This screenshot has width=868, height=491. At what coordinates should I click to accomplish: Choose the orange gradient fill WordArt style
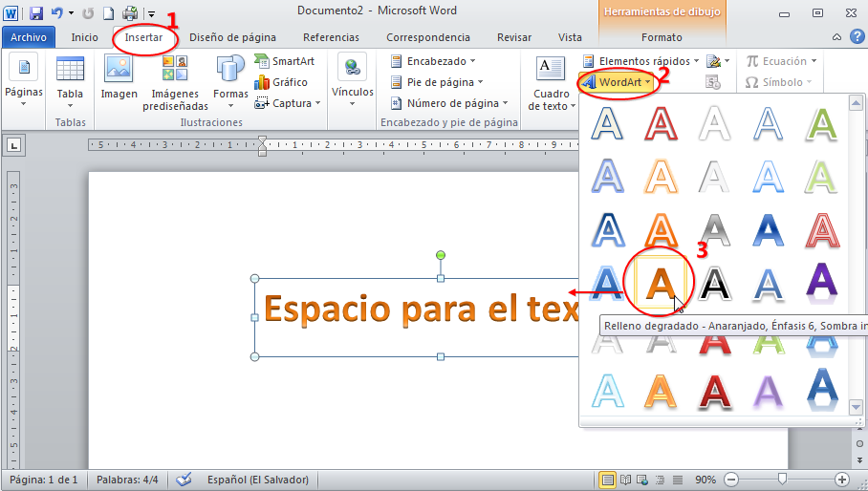click(661, 284)
